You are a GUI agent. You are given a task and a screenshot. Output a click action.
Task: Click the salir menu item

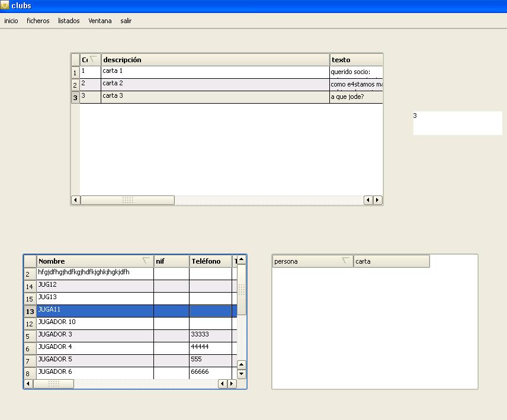click(126, 21)
